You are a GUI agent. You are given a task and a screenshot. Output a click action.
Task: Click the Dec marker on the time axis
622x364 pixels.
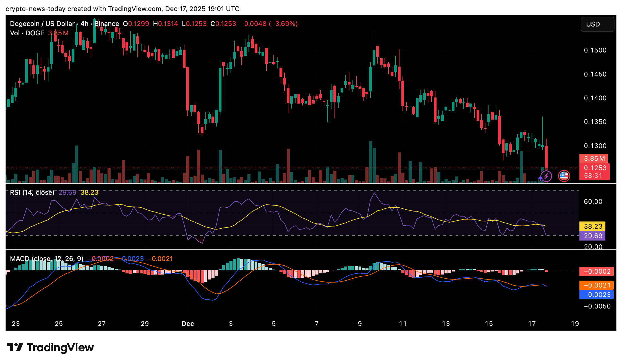[187, 324]
